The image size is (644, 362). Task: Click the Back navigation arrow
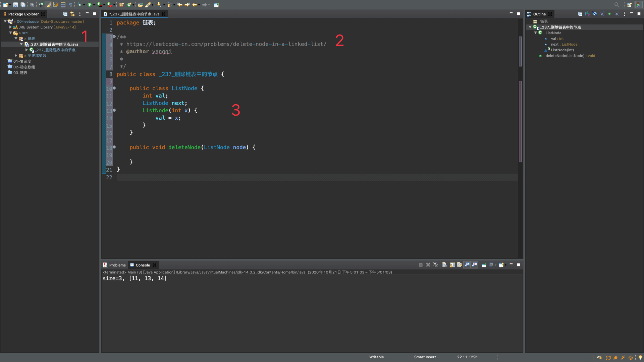tap(195, 5)
